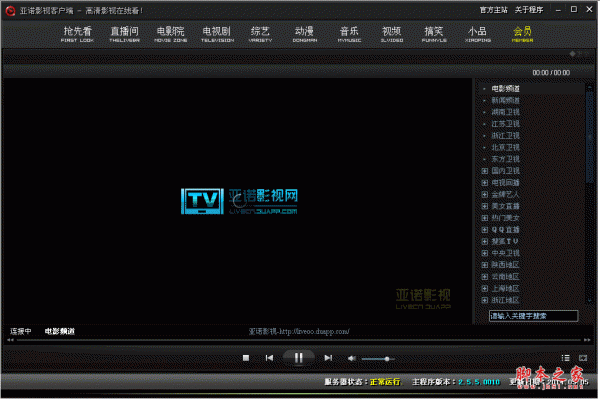Click the rewind arrows on seek bar

coord(11,340)
